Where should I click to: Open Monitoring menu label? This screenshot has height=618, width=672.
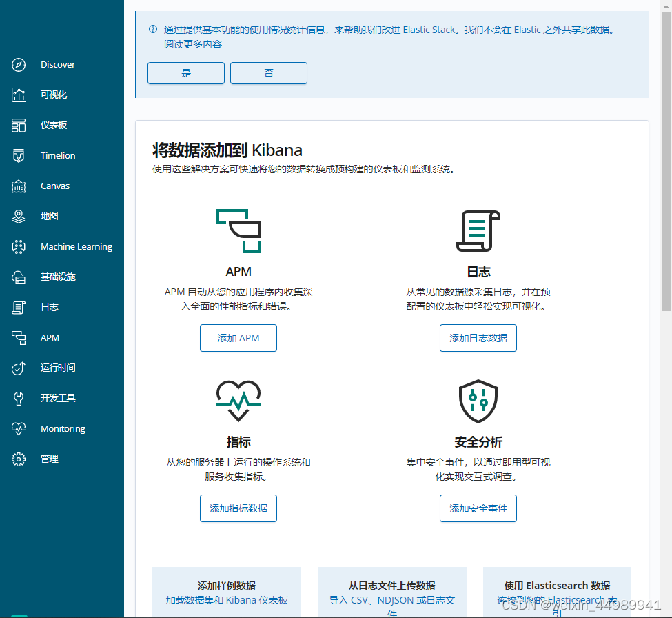click(x=63, y=429)
